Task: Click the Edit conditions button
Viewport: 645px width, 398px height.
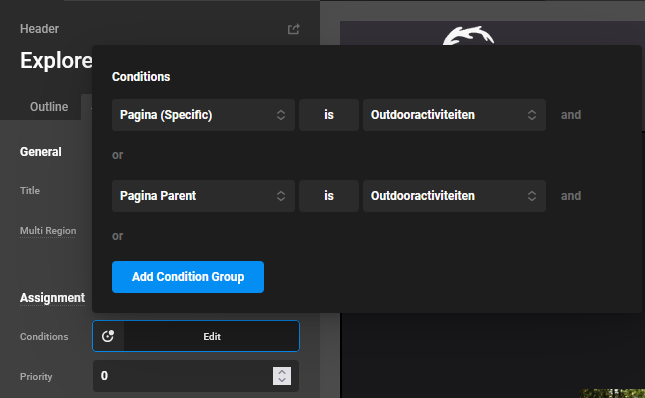Action: pos(212,336)
